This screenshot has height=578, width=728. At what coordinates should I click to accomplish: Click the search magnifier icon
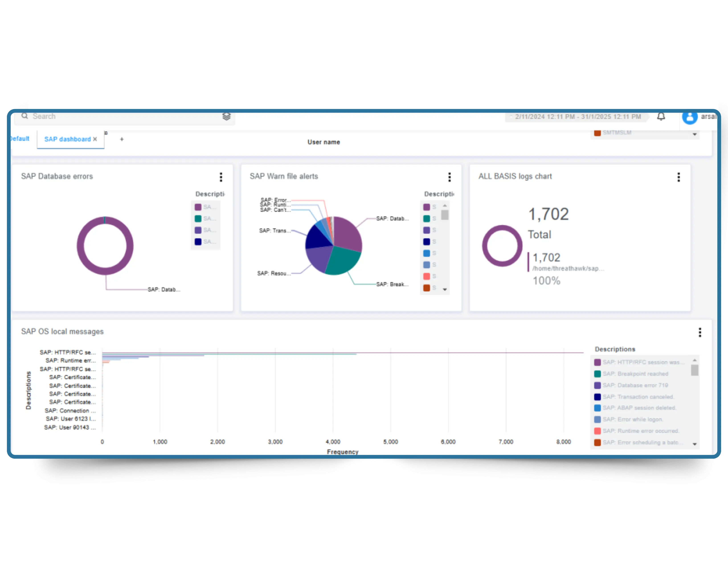[x=25, y=116]
